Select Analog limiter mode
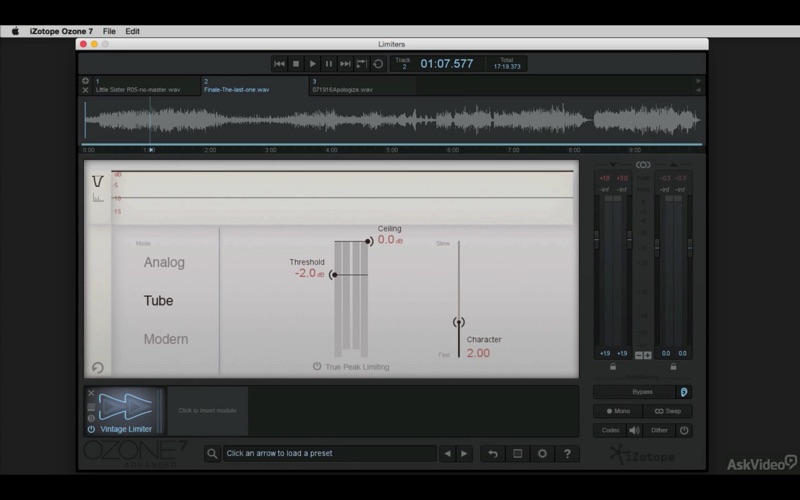This screenshot has height=500, width=800. (x=164, y=262)
